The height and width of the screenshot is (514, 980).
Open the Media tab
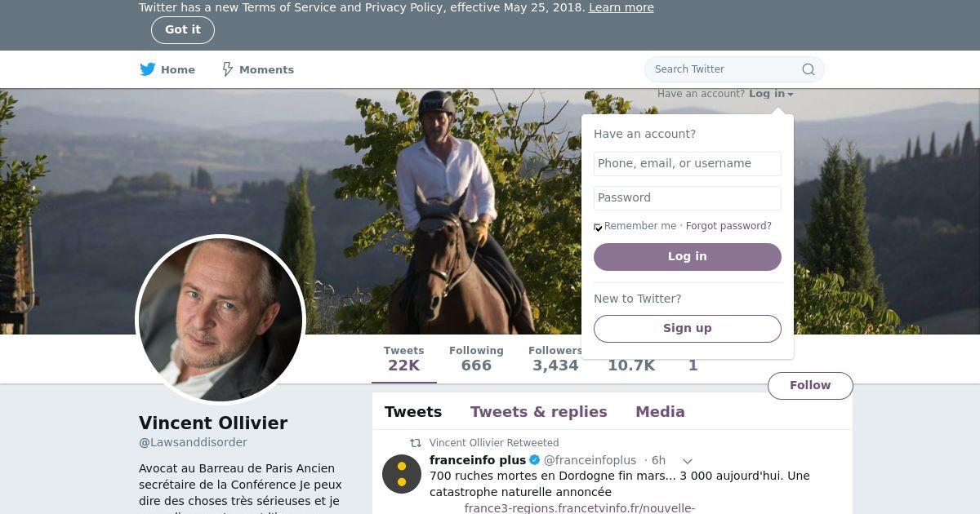click(x=660, y=412)
